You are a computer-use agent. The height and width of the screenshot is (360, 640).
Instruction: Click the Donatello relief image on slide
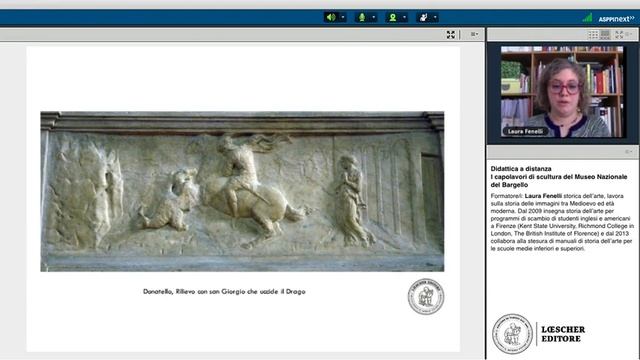pyautogui.click(x=242, y=191)
